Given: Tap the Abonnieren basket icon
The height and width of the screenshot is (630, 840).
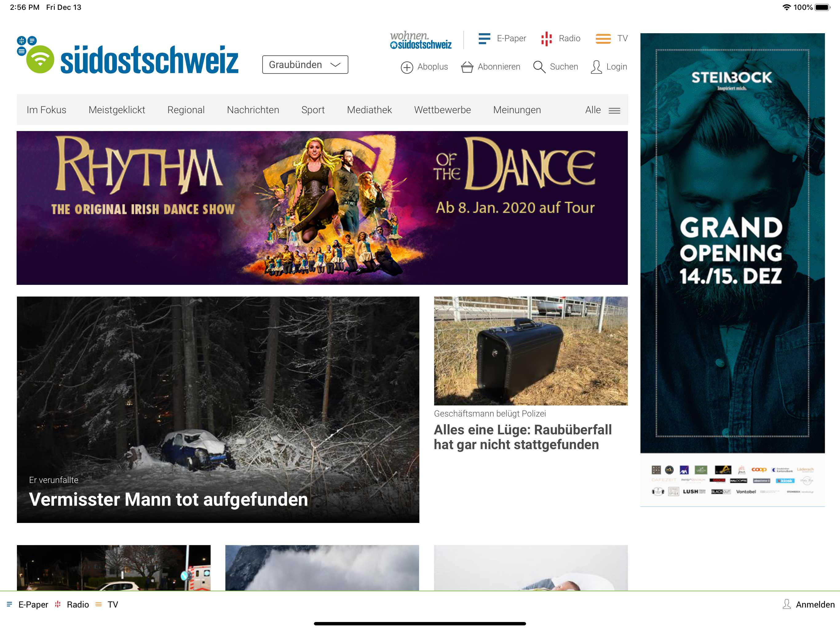Looking at the screenshot, I should point(467,67).
